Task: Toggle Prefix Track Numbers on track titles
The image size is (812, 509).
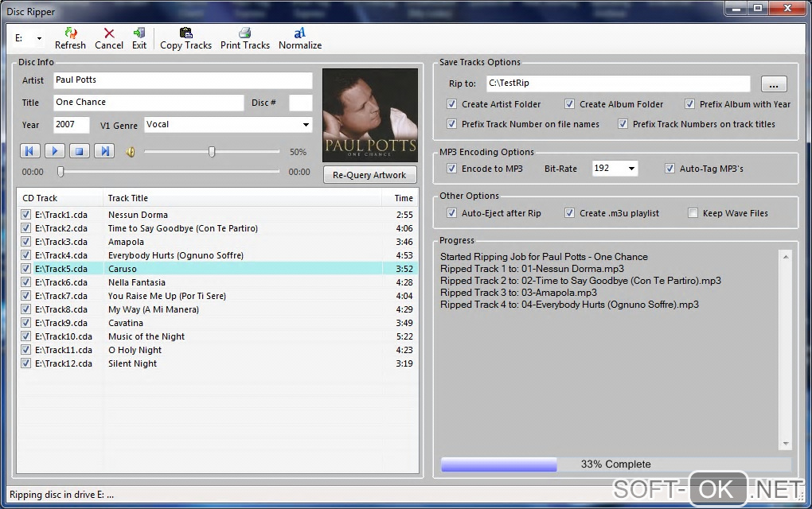Action: [x=623, y=124]
